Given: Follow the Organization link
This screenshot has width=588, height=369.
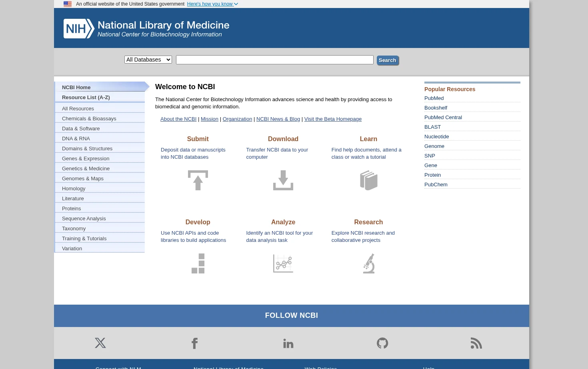Looking at the screenshot, I should [237, 119].
